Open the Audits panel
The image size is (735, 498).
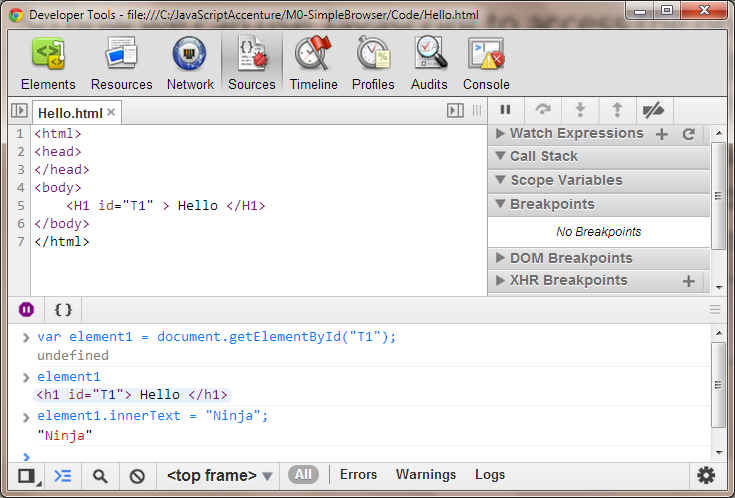click(x=429, y=64)
